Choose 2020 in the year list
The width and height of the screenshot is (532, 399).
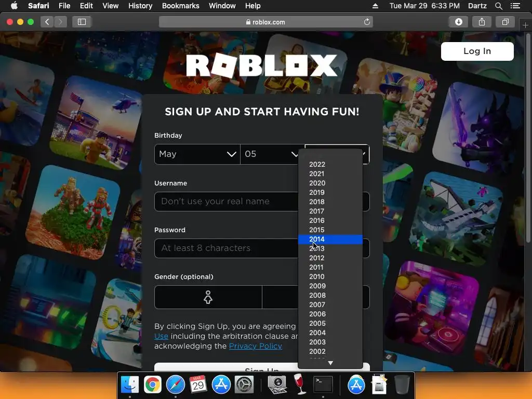[x=330, y=183]
